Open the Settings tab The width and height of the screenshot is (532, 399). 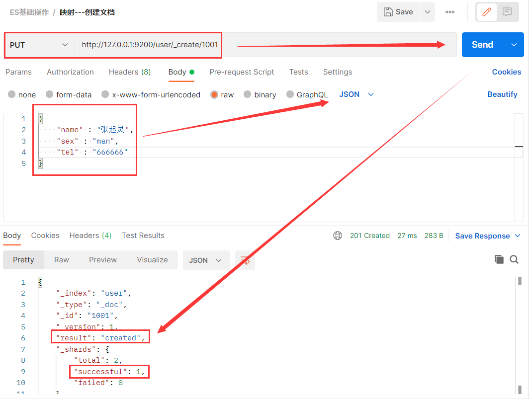tap(338, 72)
